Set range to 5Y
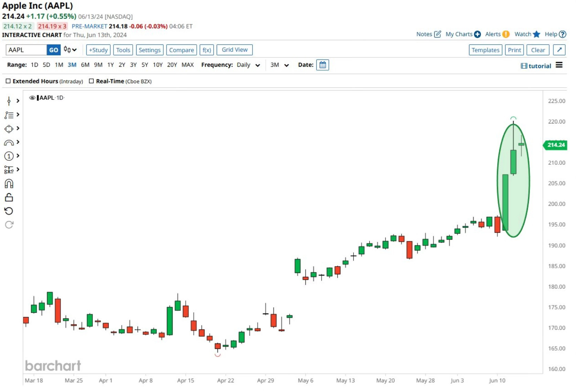Viewport: 577px width, 392px height. [145, 65]
